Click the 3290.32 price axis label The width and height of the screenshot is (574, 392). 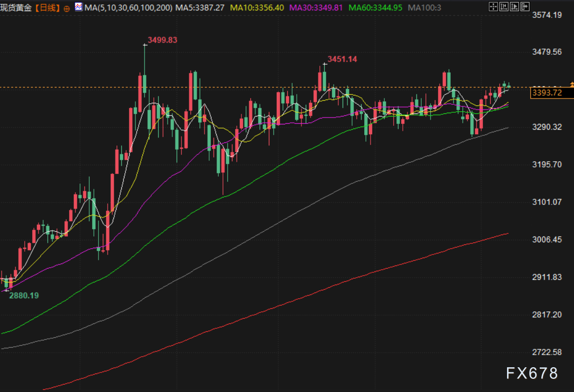(547, 127)
